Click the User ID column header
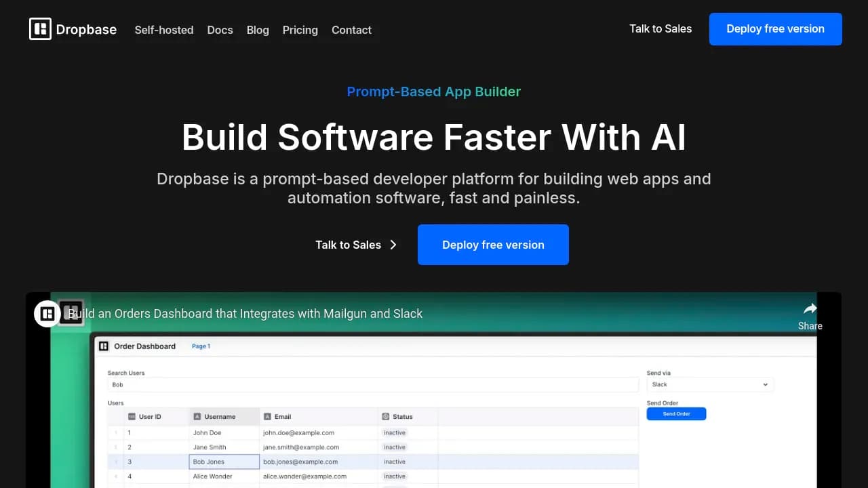The height and width of the screenshot is (488, 868). click(x=156, y=416)
